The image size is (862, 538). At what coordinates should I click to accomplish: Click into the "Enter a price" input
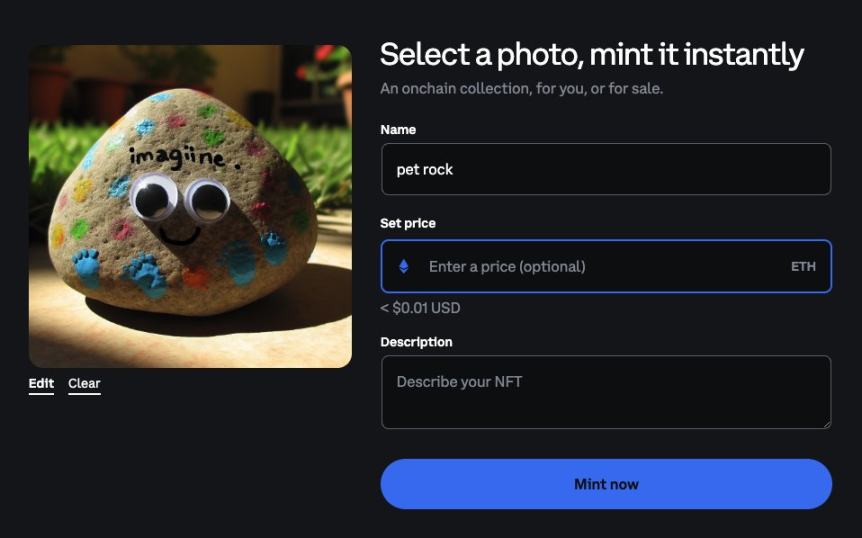click(x=600, y=266)
